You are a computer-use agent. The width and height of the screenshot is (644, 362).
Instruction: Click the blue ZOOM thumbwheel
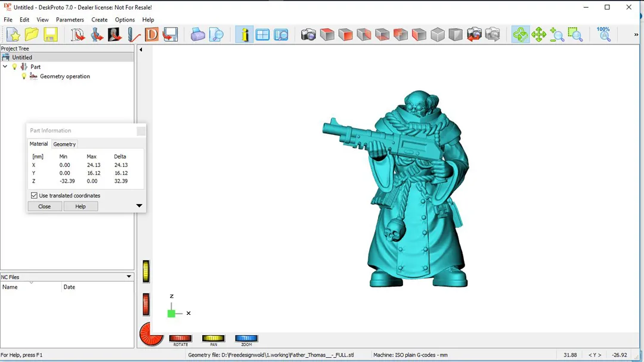246,338
